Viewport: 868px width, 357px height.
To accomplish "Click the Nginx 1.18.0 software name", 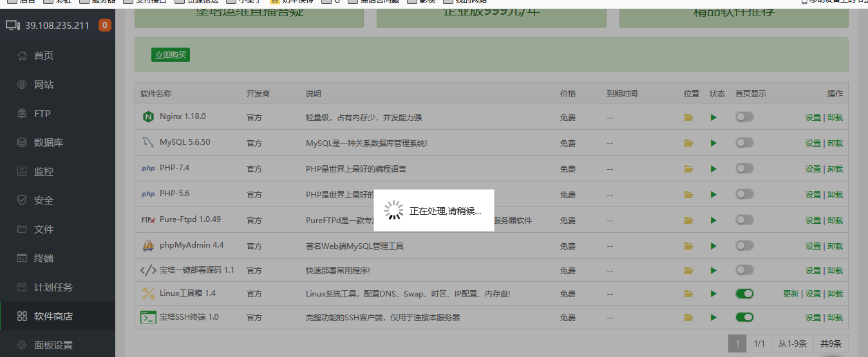I will [x=183, y=116].
